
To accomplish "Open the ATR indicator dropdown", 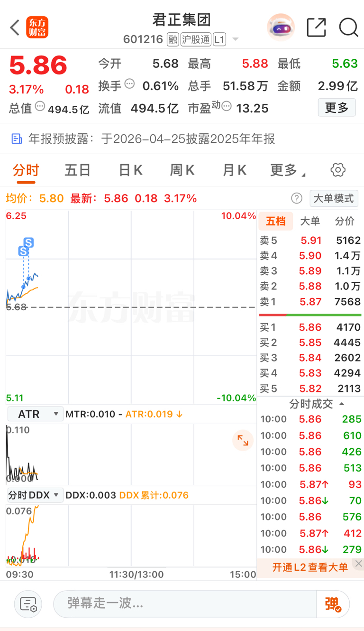I will [36, 414].
